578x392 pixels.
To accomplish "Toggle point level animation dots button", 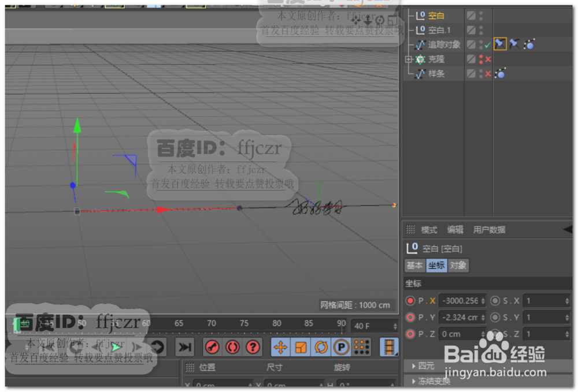I will [x=362, y=347].
